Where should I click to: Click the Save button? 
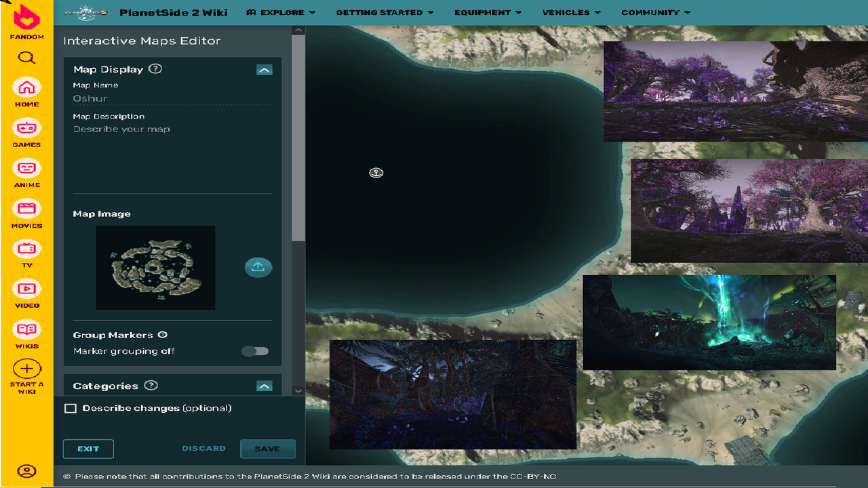coord(268,449)
